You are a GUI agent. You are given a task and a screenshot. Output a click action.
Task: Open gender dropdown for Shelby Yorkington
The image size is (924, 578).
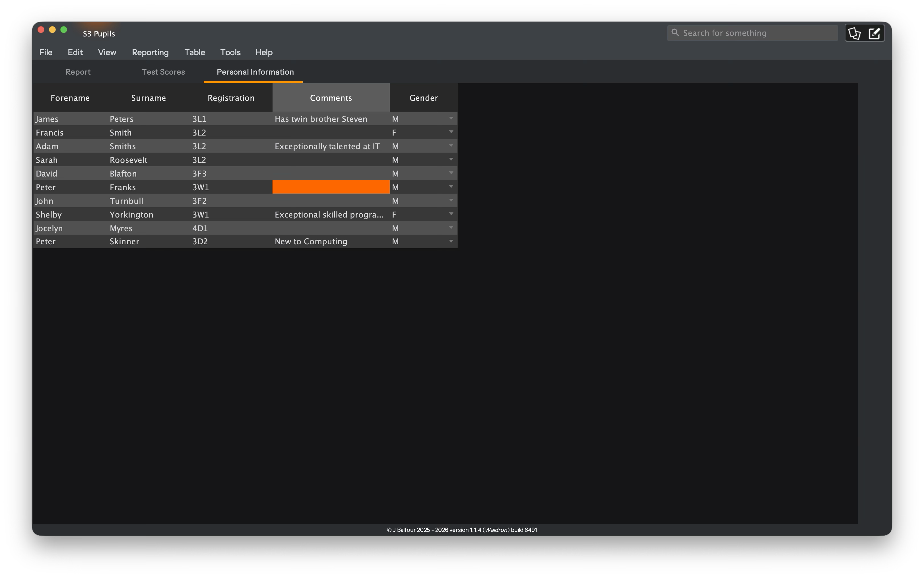(451, 214)
